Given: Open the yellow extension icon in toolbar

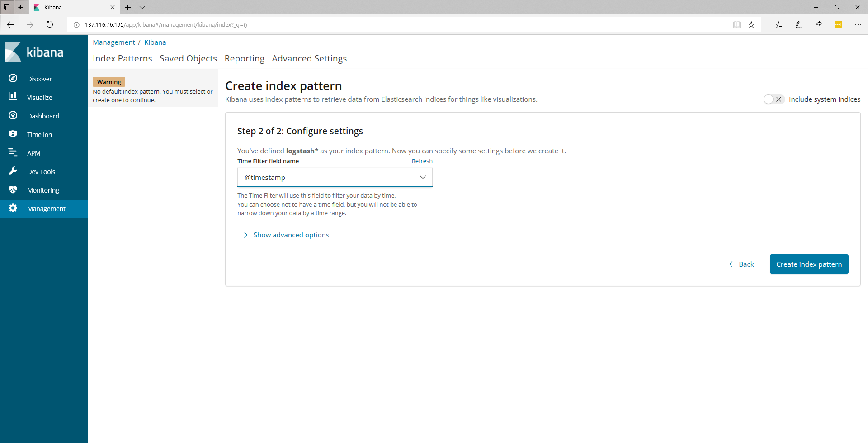Looking at the screenshot, I should [x=838, y=24].
